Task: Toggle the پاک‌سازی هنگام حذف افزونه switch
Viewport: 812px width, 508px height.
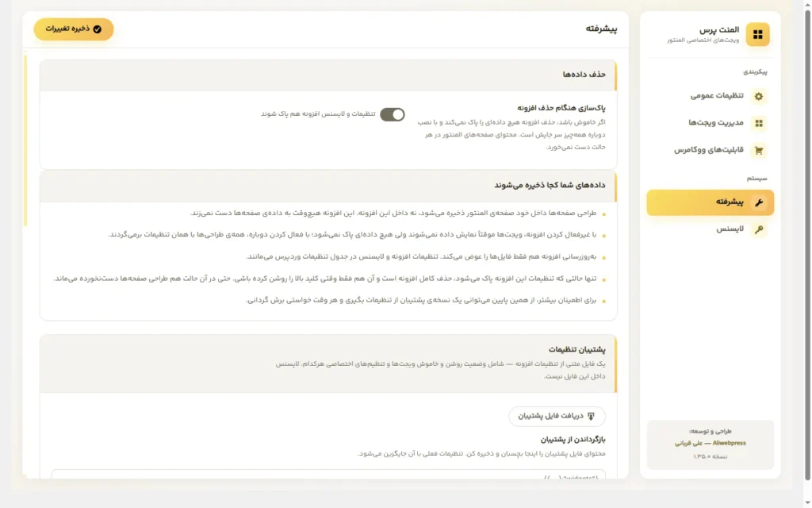Action: (392, 114)
